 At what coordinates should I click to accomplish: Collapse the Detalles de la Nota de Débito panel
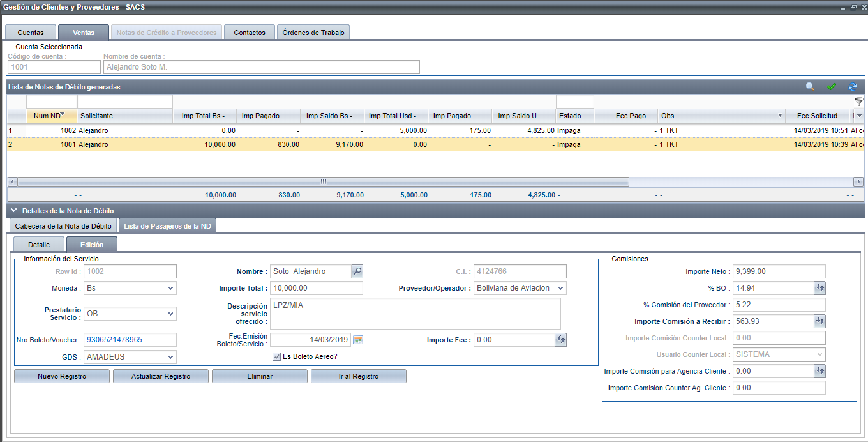[13, 210]
